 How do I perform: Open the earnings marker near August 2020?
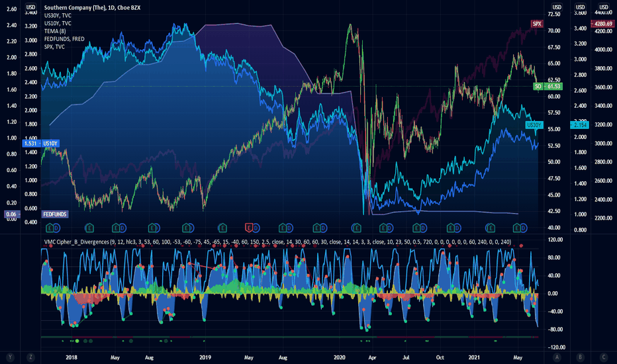pyautogui.click(x=416, y=228)
